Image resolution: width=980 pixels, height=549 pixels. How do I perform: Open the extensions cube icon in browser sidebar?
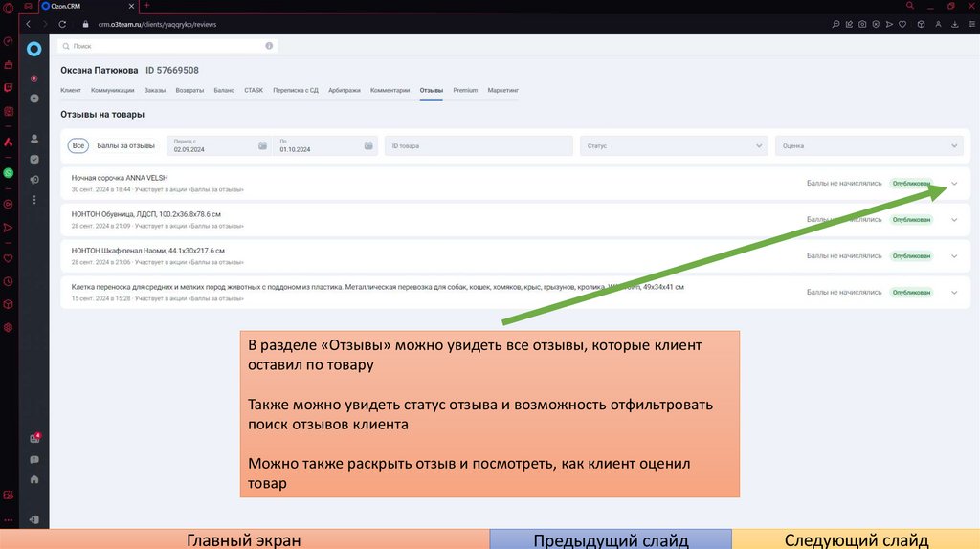(8, 304)
